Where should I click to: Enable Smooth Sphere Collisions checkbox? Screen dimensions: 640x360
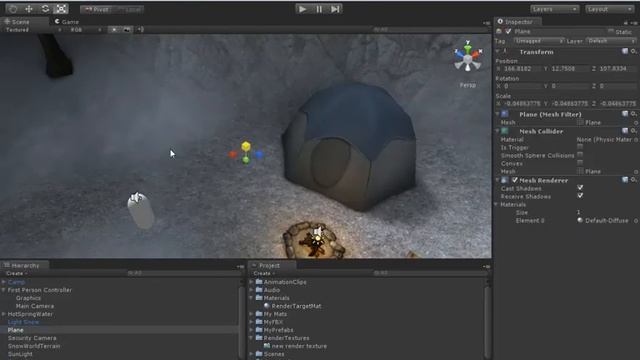point(580,155)
